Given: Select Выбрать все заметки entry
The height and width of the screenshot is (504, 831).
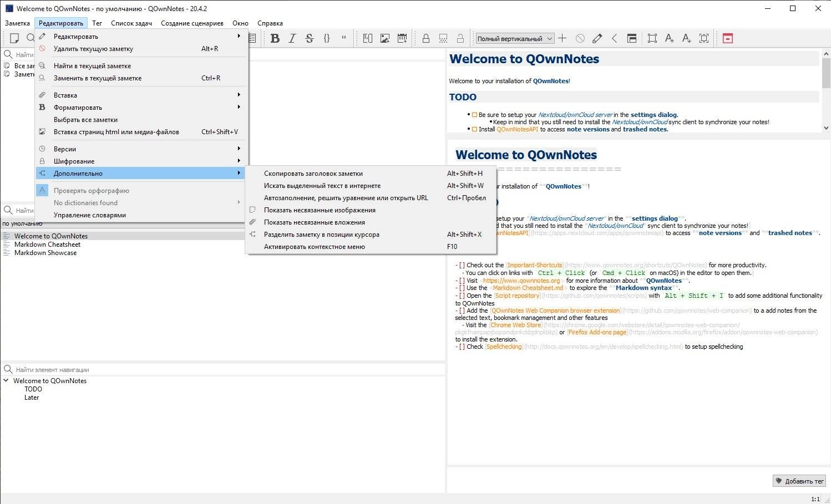Looking at the screenshot, I should 141,120.
